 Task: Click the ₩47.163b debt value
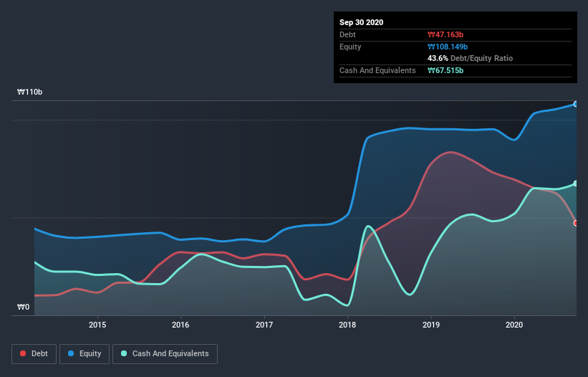pyautogui.click(x=445, y=34)
